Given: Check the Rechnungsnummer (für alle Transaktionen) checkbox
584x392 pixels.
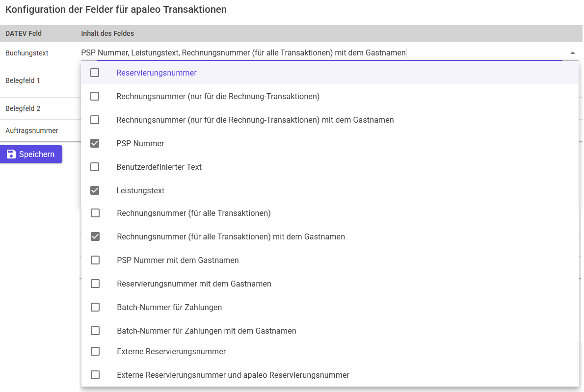Looking at the screenshot, I should coord(95,213).
